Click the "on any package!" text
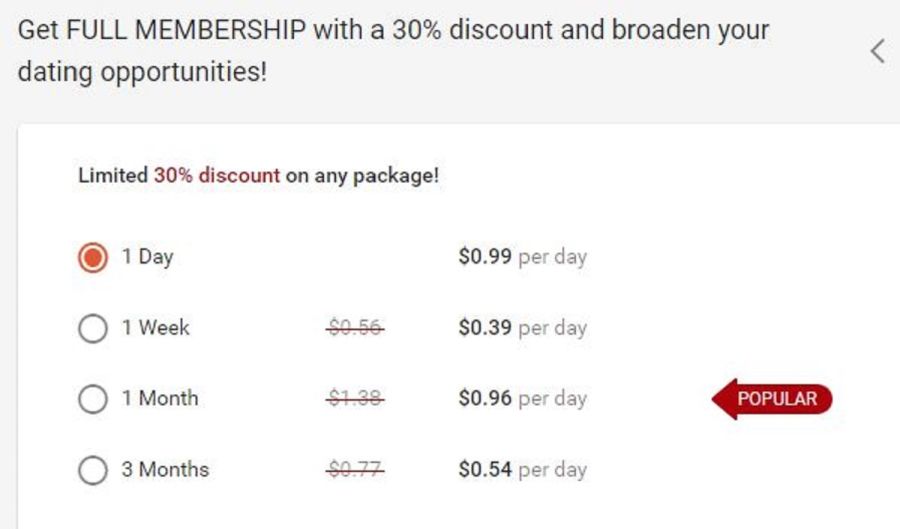The height and width of the screenshot is (529, 900). (362, 176)
